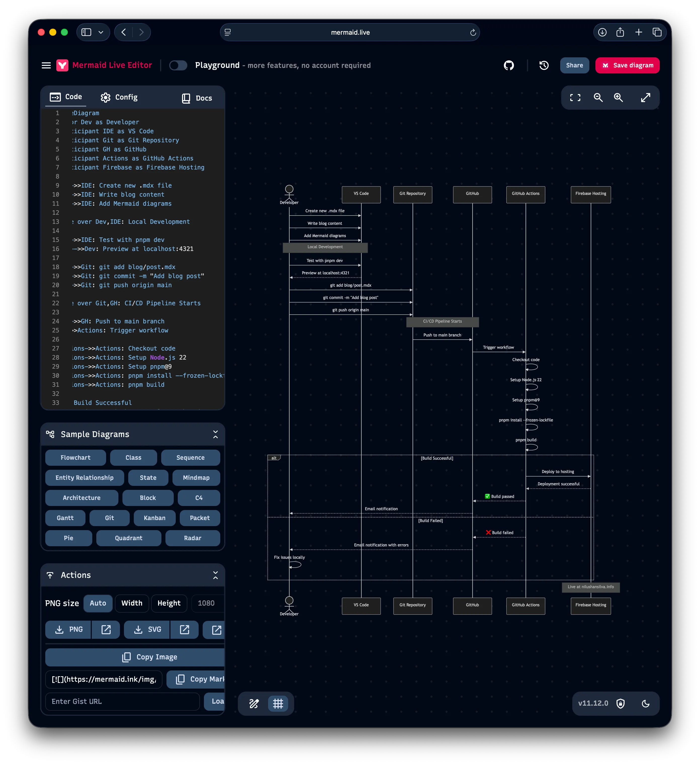Open the browser sidebar dropdown chevron

pos(100,32)
